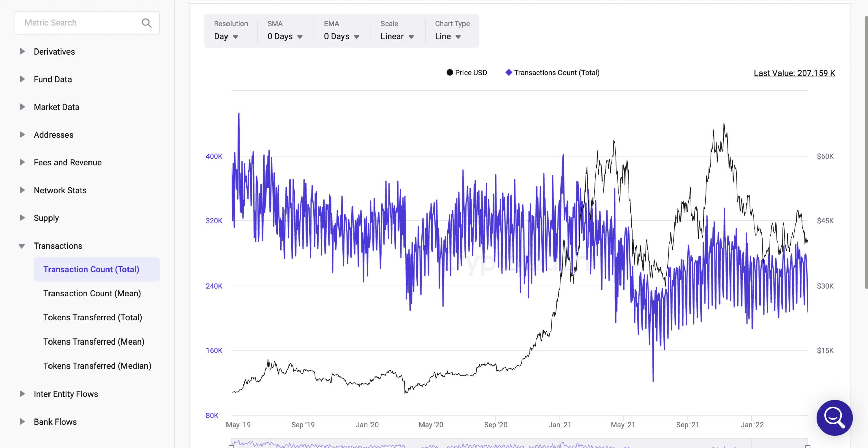868x448 pixels.
Task: Click the magnifier icon in Metric Search
Action: [146, 23]
